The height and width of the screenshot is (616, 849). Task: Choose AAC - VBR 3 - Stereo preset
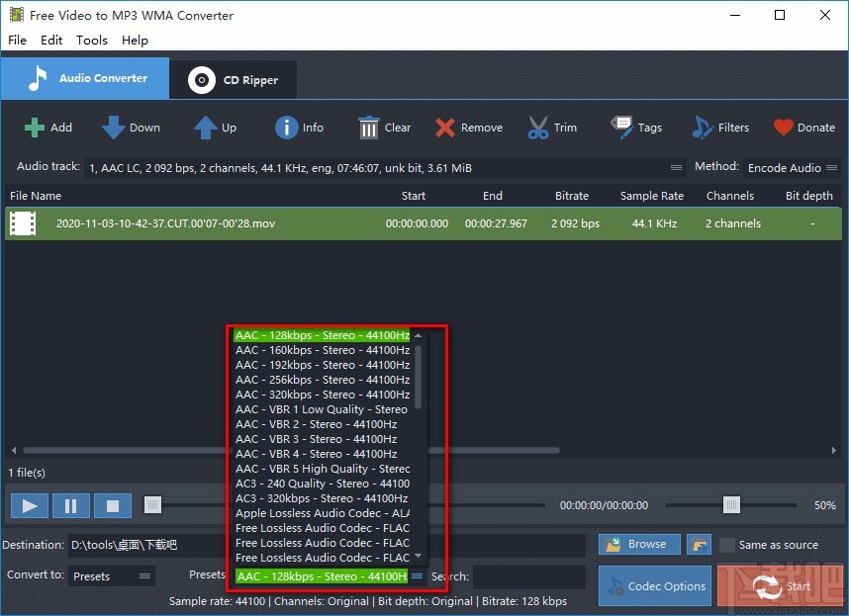(323, 439)
